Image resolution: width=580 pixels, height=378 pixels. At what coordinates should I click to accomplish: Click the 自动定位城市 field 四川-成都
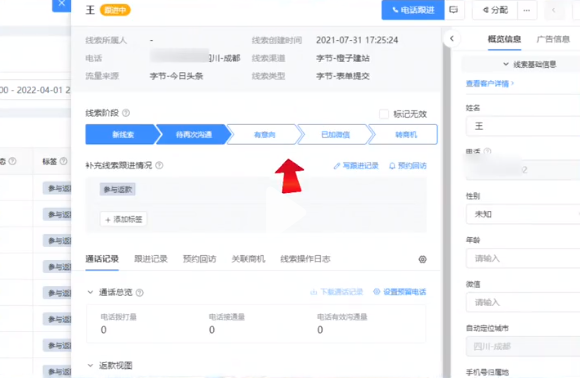click(x=523, y=347)
